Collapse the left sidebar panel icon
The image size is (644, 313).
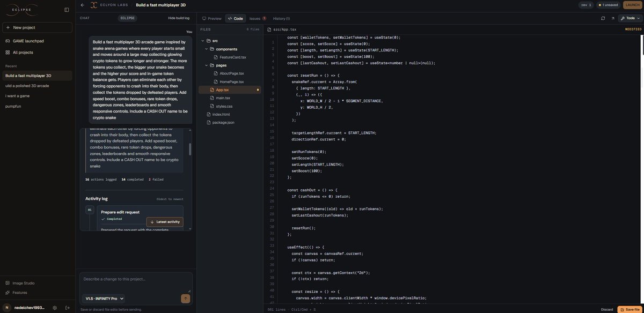click(67, 10)
